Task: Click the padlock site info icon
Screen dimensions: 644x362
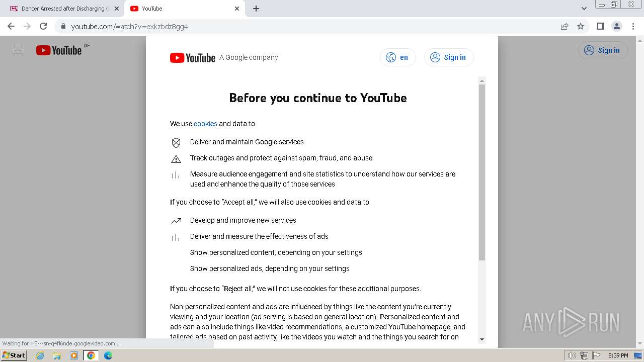Action: (63, 26)
